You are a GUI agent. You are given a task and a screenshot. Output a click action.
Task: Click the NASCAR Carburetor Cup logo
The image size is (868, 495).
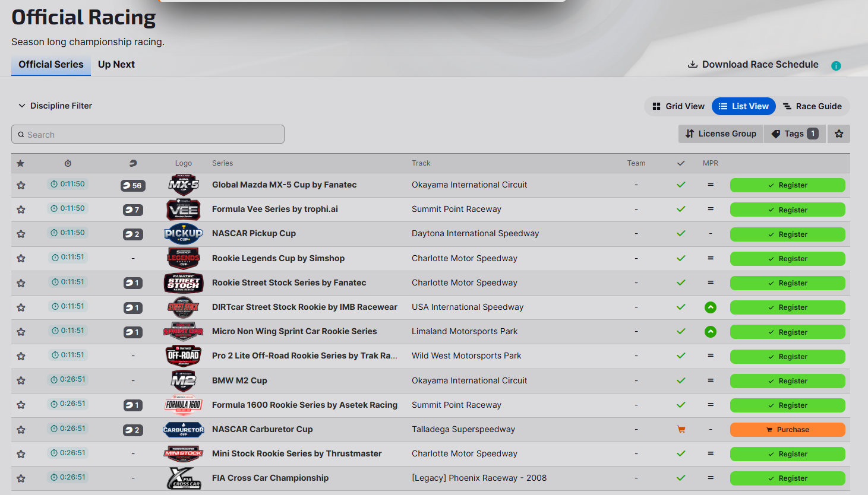[x=184, y=430]
